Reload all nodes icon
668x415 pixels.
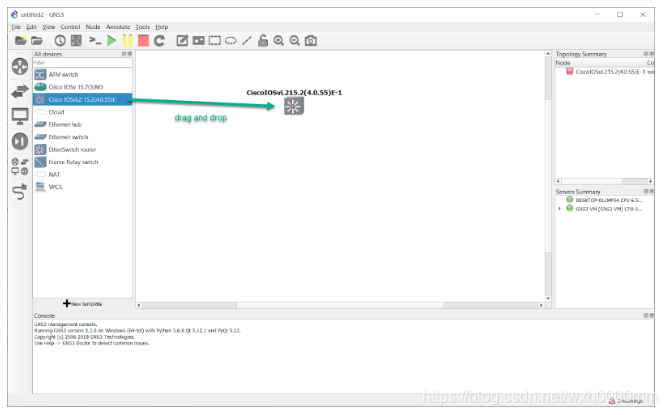pos(159,40)
